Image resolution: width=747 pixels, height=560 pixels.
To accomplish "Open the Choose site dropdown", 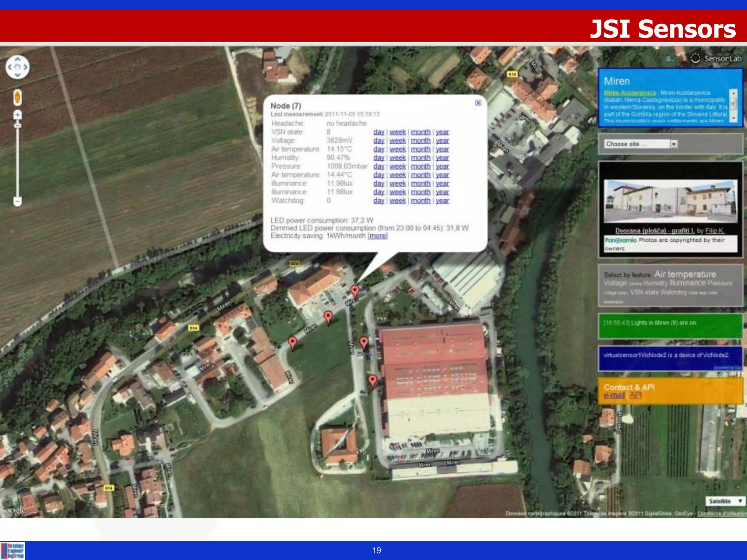I will click(641, 144).
